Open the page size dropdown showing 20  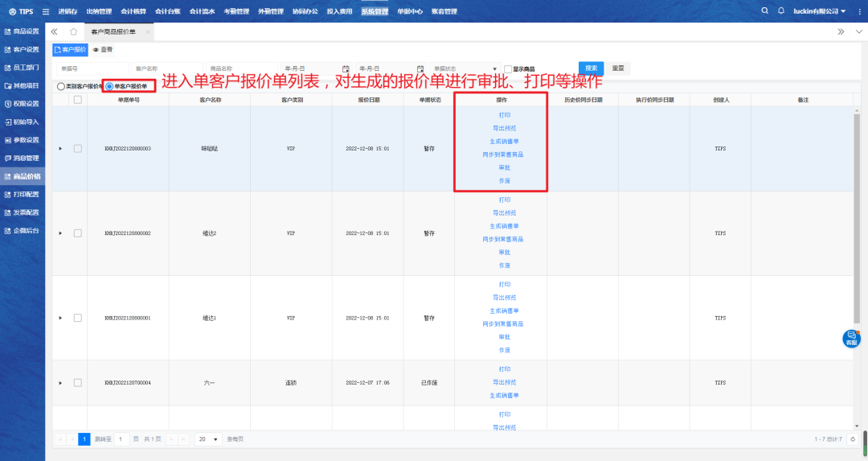[x=208, y=439]
